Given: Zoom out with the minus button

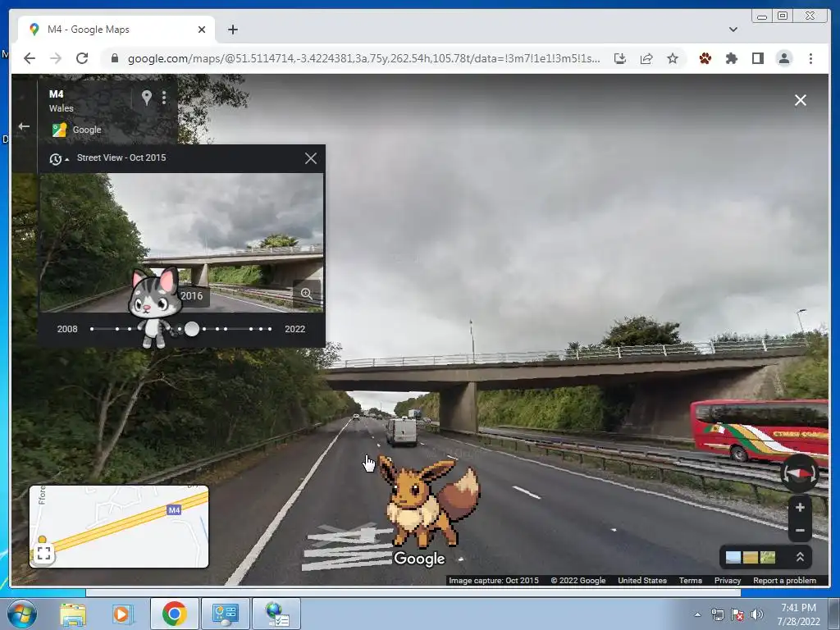Looking at the screenshot, I should click(x=800, y=531).
